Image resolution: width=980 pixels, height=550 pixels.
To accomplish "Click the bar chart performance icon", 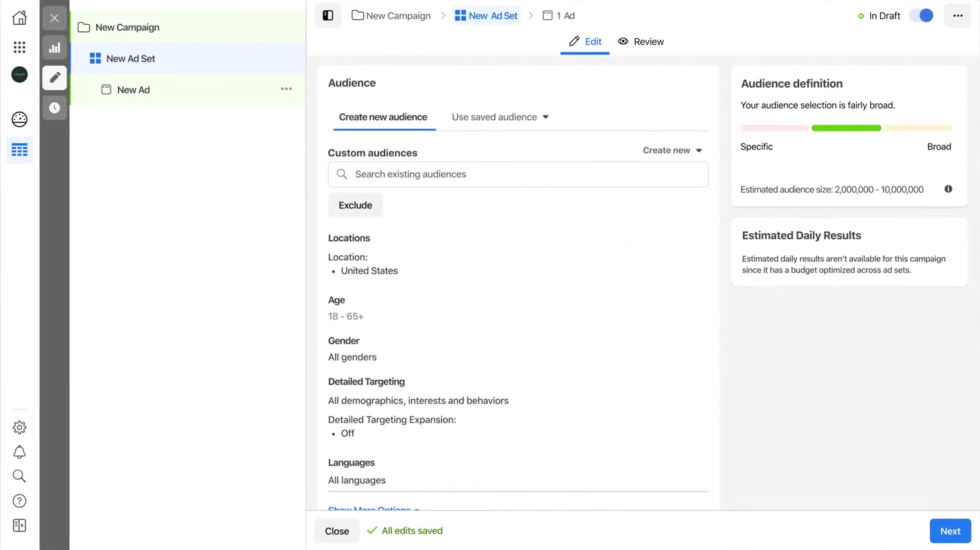I will point(54,48).
